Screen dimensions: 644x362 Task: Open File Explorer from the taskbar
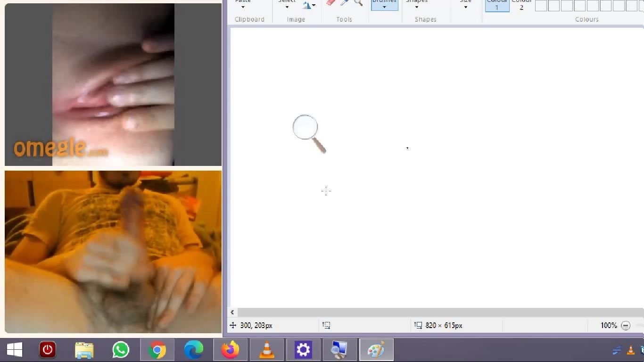(84, 350)
